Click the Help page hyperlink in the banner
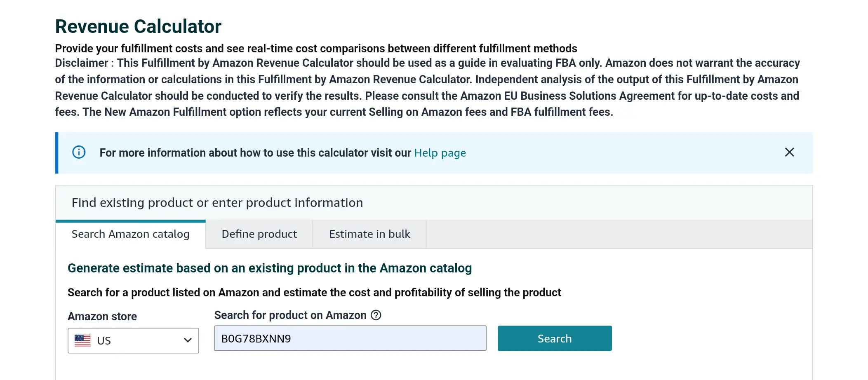This screenshot has height=380, width=868. tap(440, 152)
